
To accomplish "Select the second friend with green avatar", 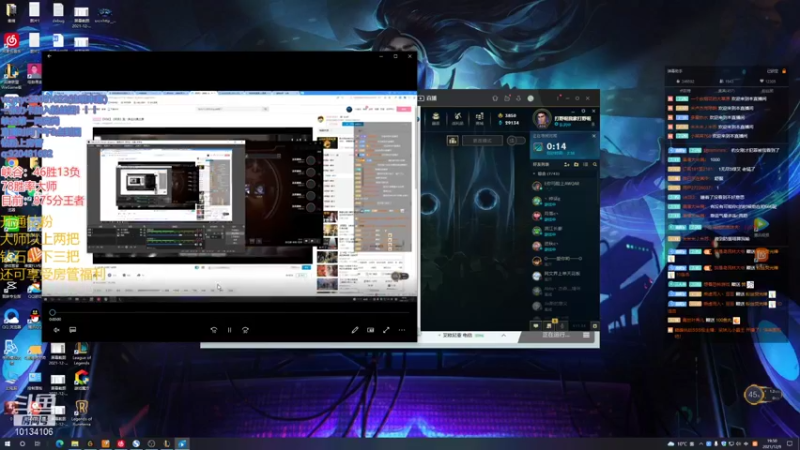I will (x=564, y=201).
